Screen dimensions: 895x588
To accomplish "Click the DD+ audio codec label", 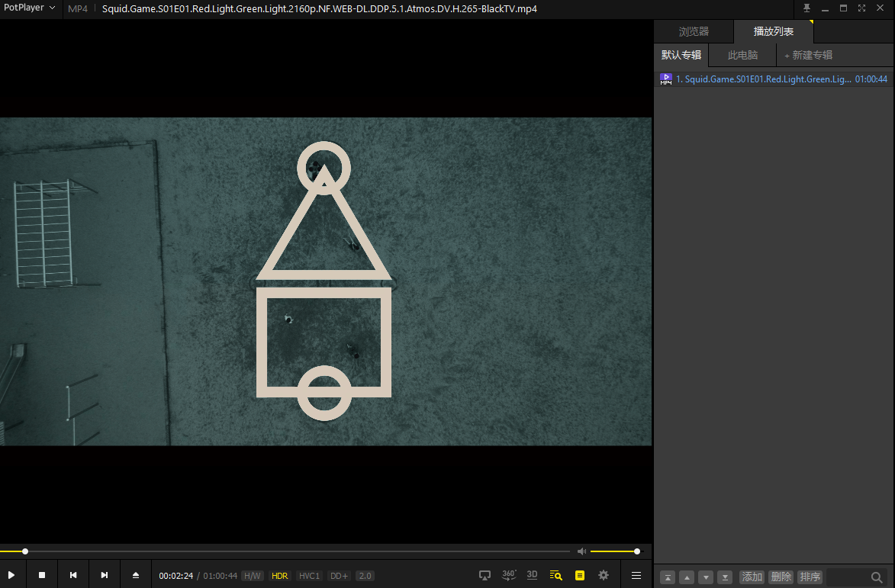I will click(x=339, y=576).
